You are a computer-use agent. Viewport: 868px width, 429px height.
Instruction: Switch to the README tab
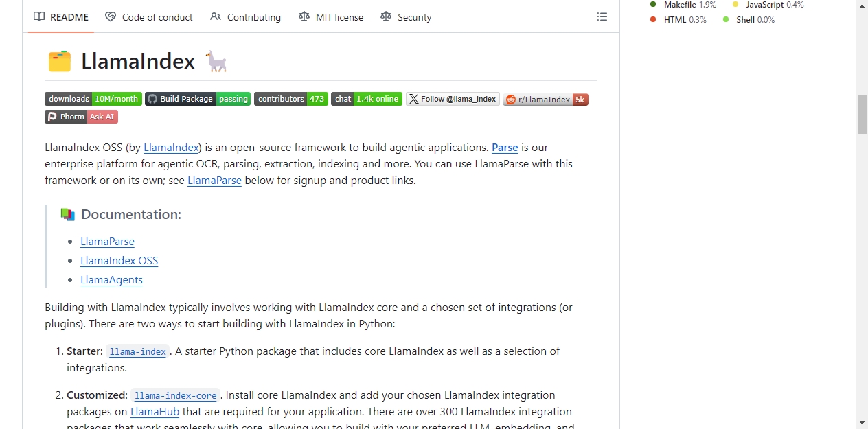click(x=61, y=17)
